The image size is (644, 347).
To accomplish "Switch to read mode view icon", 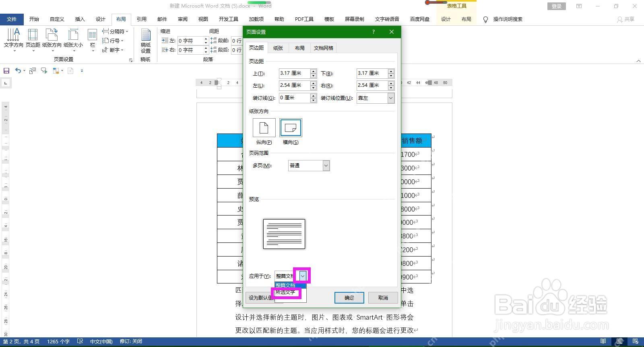I will pos(603,341).
